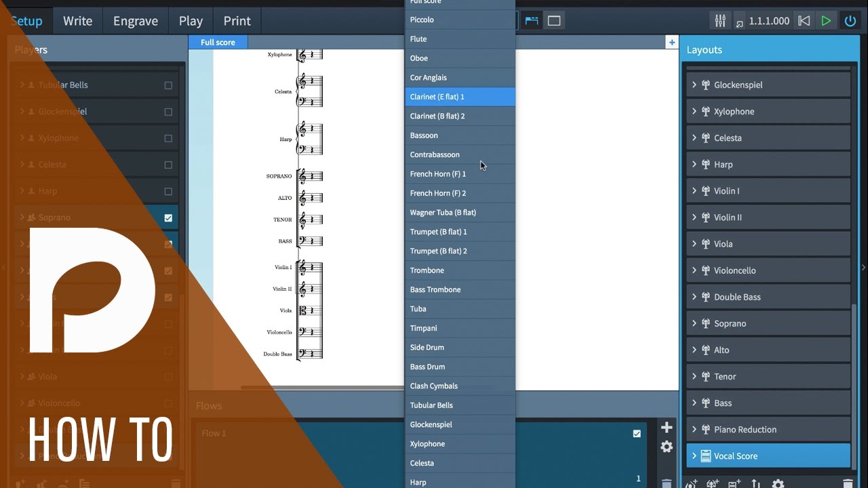Click the Violoncello staff label in score

click(x=279, y=332)
